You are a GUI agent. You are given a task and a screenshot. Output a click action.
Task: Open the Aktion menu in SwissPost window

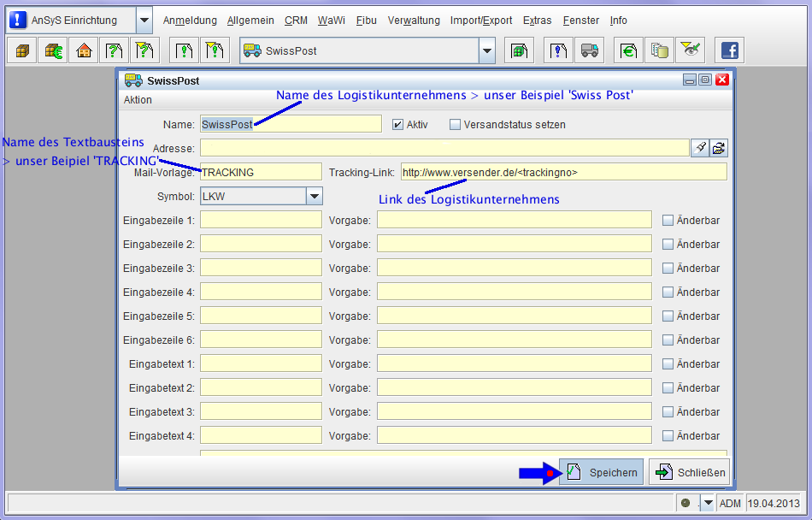click(138, 100)
